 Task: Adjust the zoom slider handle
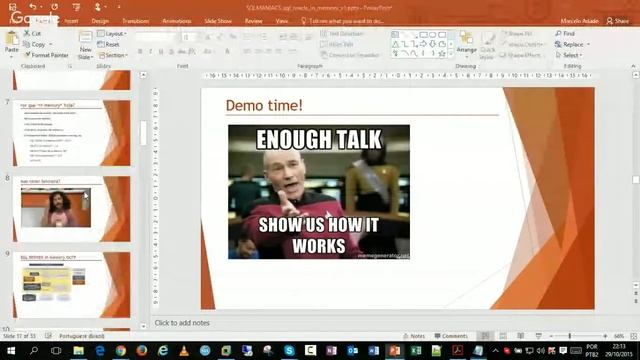pos(569,336)
